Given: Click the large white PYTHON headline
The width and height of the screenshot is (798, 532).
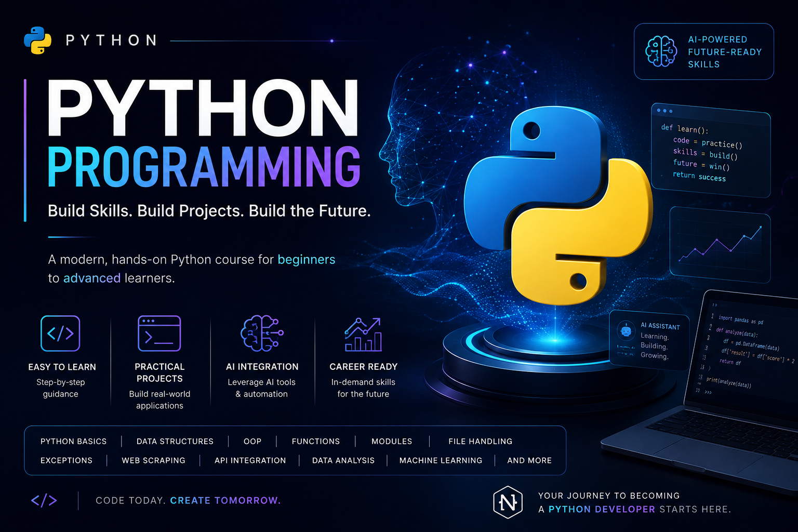Looking at the screenshot, I should tap(203, 108).
